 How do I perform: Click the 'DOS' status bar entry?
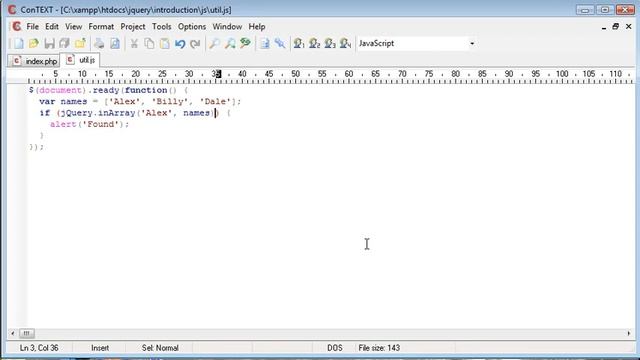[x=335, y=348]
